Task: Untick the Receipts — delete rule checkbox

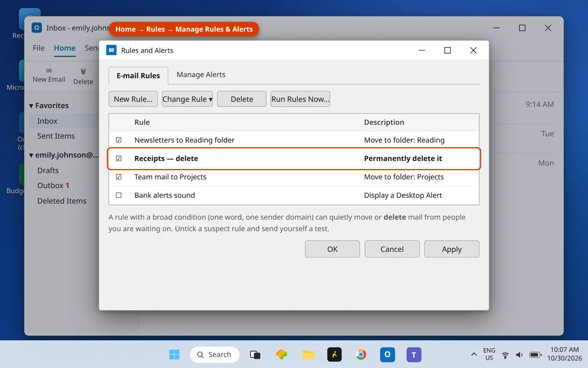Action: [118, 159]
